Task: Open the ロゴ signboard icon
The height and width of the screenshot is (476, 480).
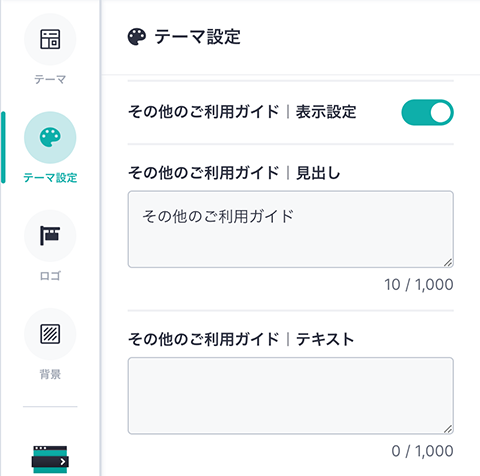Action: (50, 236)
